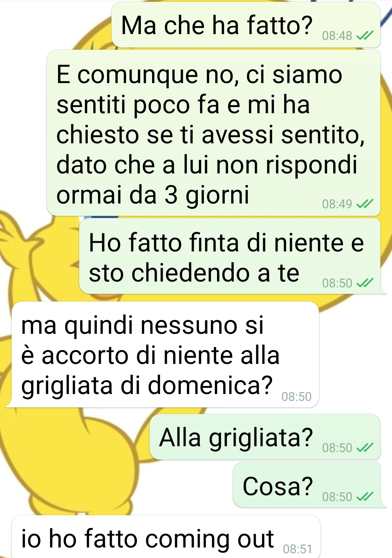The width and height of the screenshot is (392, 558).
Task: Tap the 08:49 timestamp on long message
Action: pyautogui.click(x=337, y=204)
